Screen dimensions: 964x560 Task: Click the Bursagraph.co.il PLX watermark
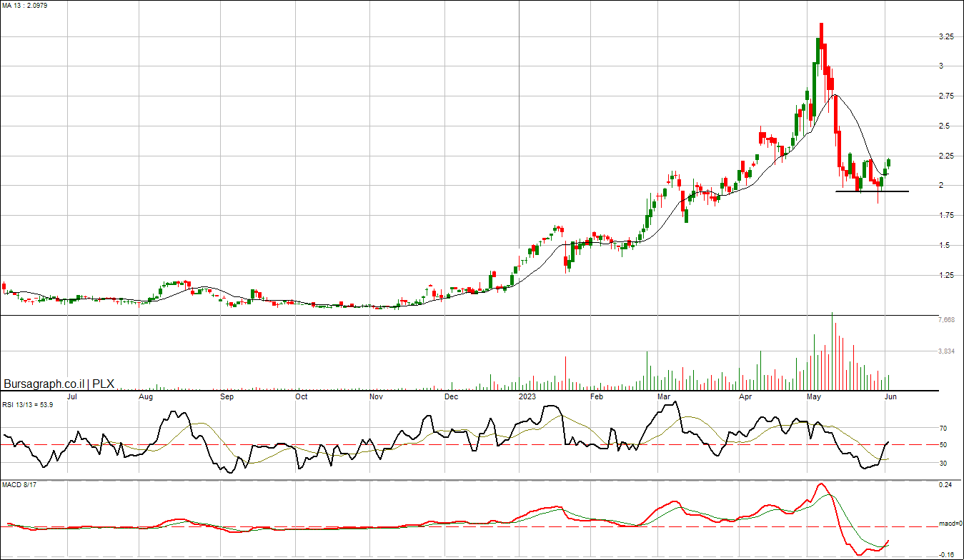click(x=59, y=384)
